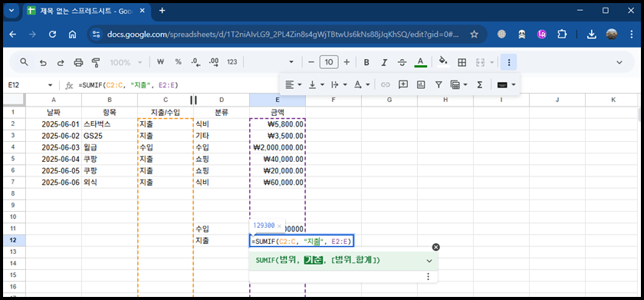
Task: Open the tab search dropdown
Action: click(x=11, y=11)
